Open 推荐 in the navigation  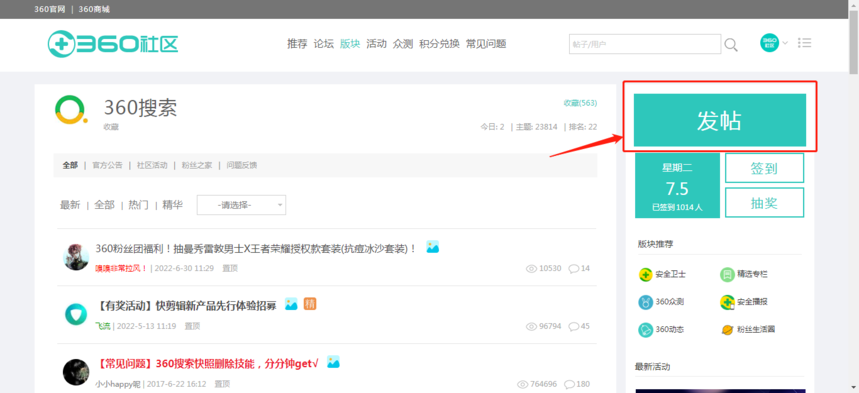[297, 44]
